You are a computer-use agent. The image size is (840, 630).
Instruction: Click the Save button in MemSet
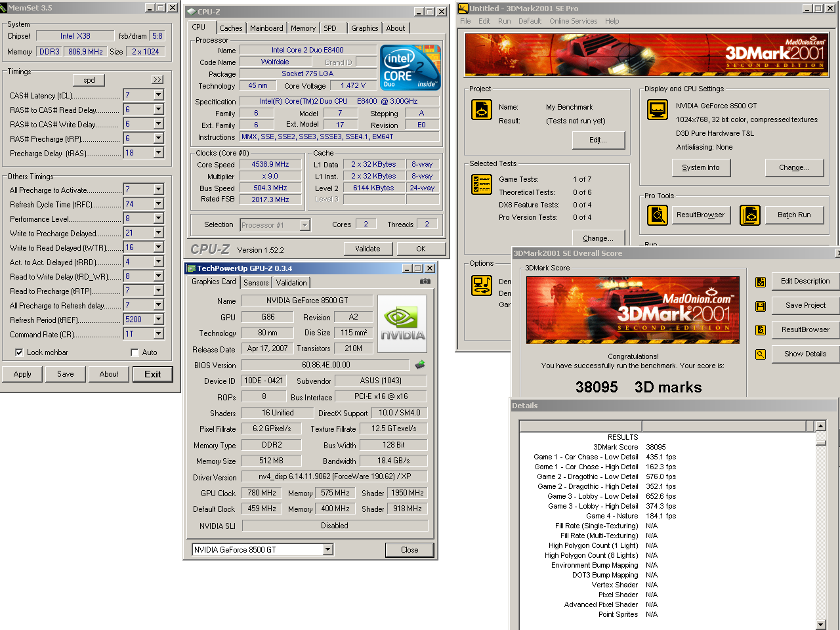[66, 374]
